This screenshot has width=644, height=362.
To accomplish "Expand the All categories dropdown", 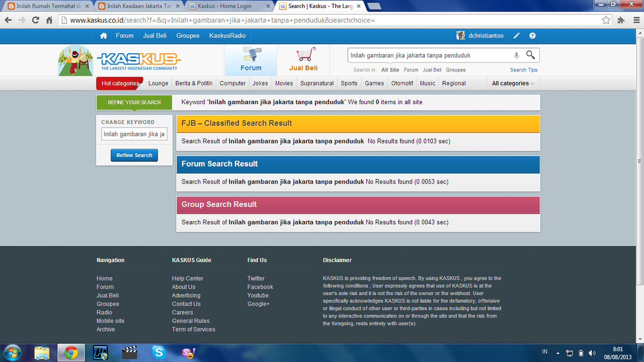I will coord(513,83).
